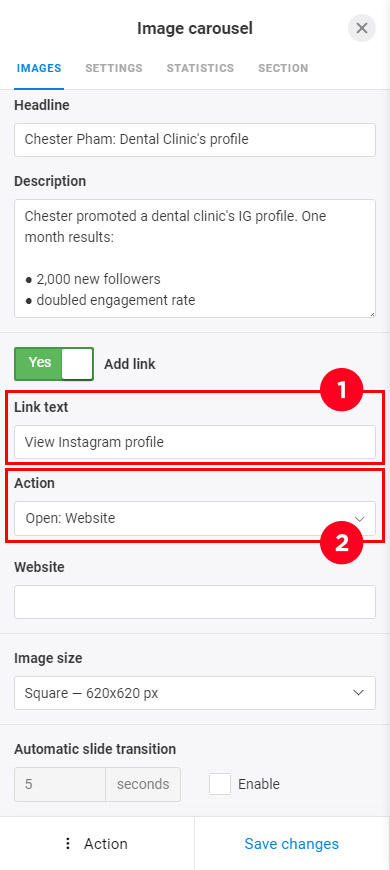Click the bottom Action button
This screenshot has height=870, width=390.
[97, 844]
